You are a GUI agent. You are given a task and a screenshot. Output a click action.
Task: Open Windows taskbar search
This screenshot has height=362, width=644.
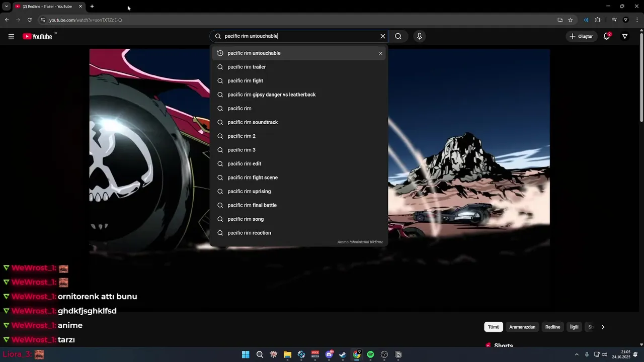click(260, 354)
